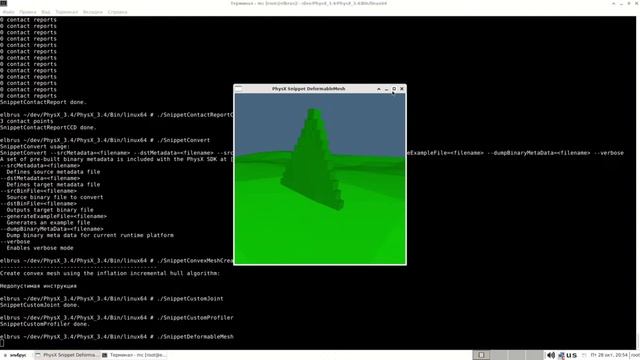Click the 'Source binary file to convert' line
Screen dimensions: 640x360
[x=55, y=197]
